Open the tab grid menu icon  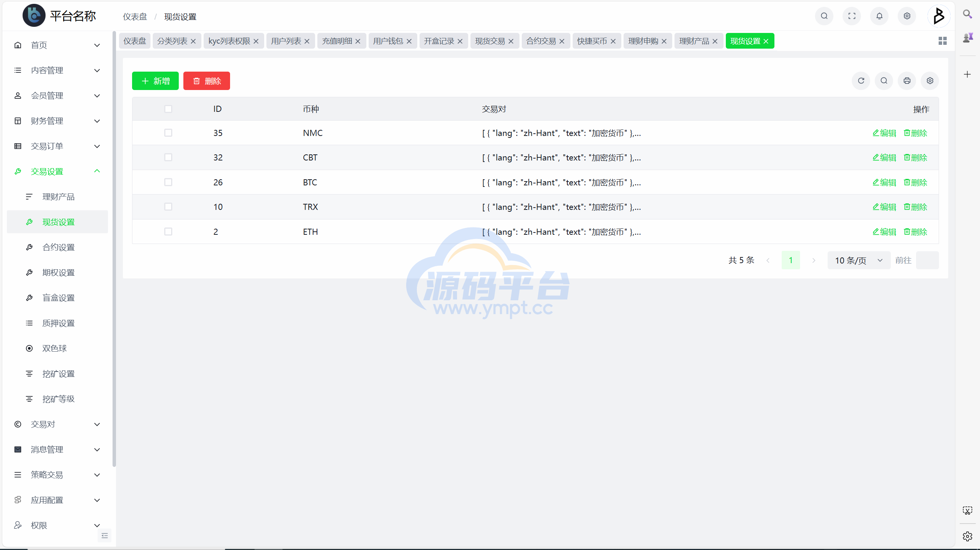pos(942,41)
